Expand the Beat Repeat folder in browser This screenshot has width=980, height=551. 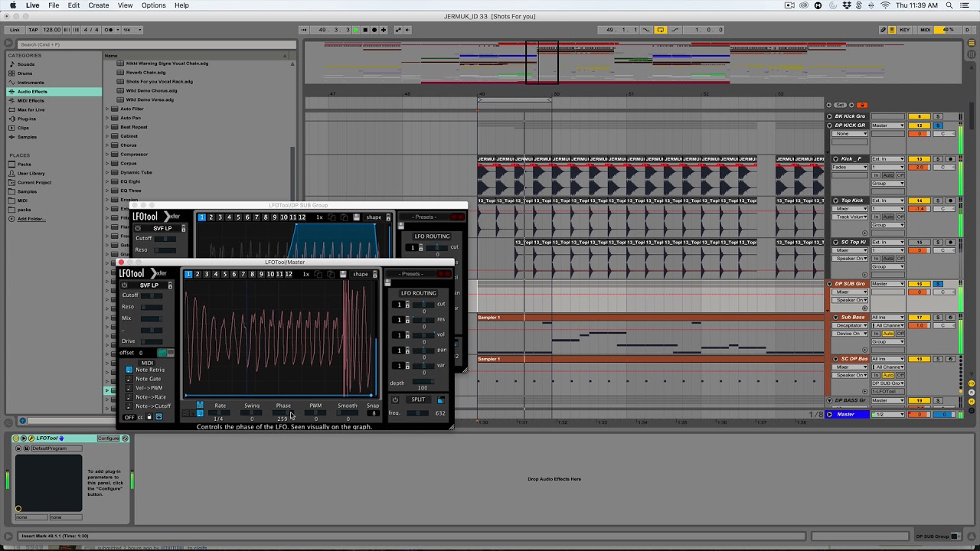108,127
